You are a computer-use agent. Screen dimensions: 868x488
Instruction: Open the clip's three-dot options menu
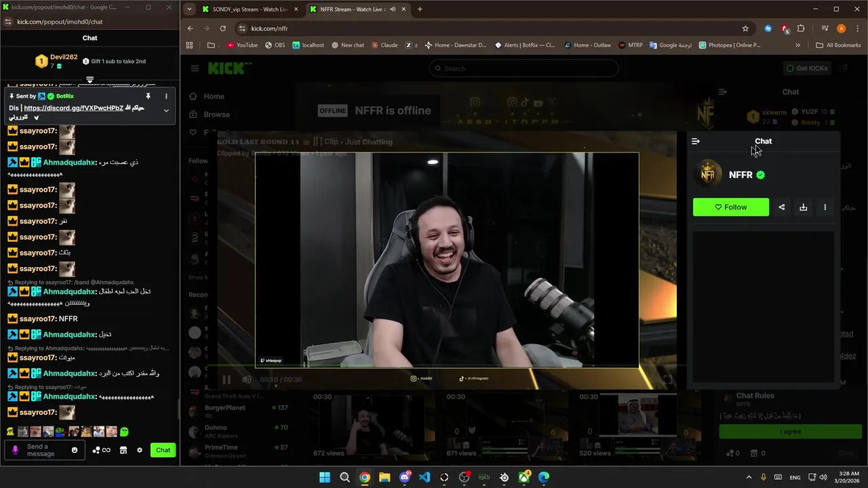click(825, 207)
